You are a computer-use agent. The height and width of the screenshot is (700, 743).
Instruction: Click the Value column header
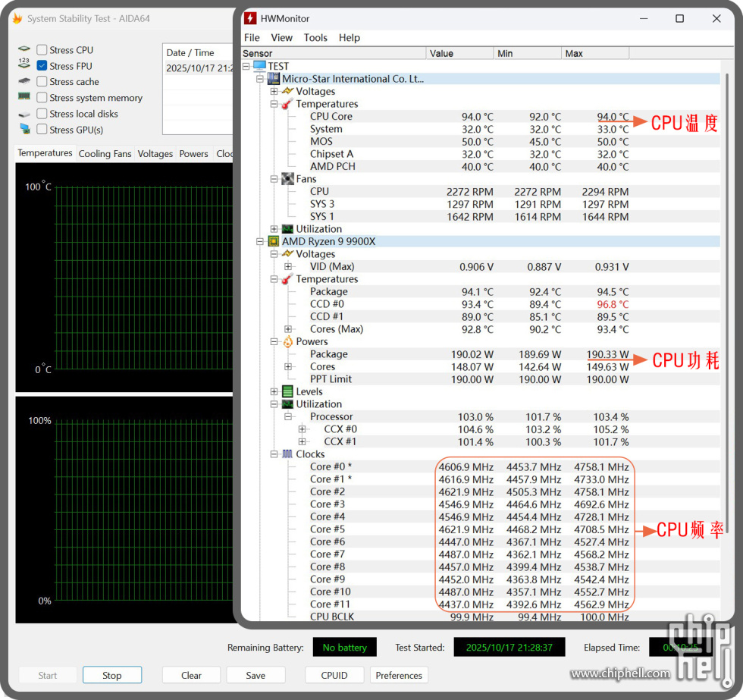tap(459, 53)
